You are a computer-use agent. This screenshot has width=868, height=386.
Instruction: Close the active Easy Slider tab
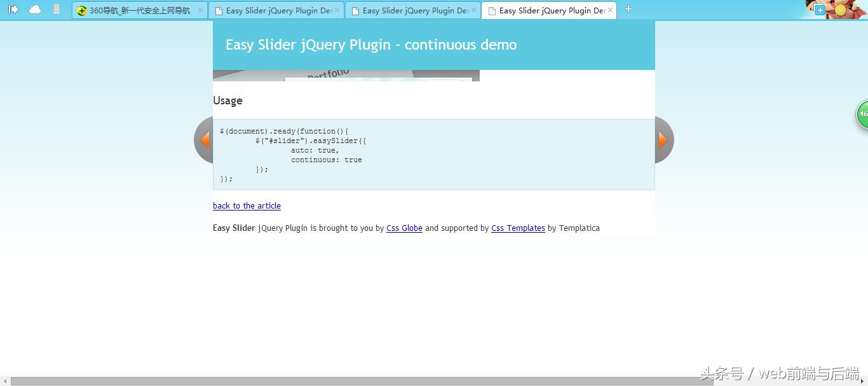(x=610, y=10)
